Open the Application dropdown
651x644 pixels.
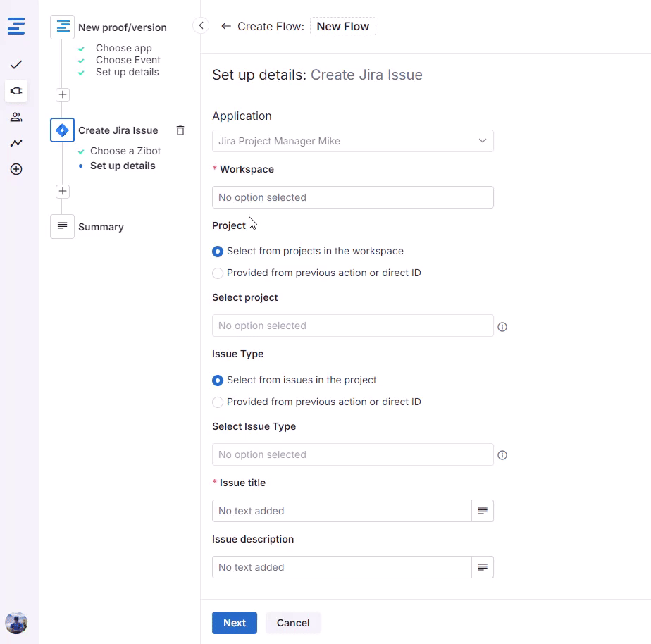352,141
